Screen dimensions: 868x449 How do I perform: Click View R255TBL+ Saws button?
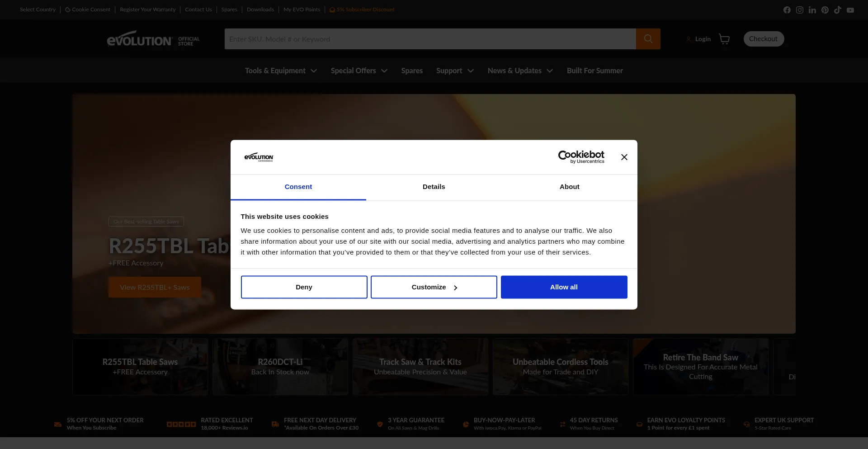pos(155,287)
